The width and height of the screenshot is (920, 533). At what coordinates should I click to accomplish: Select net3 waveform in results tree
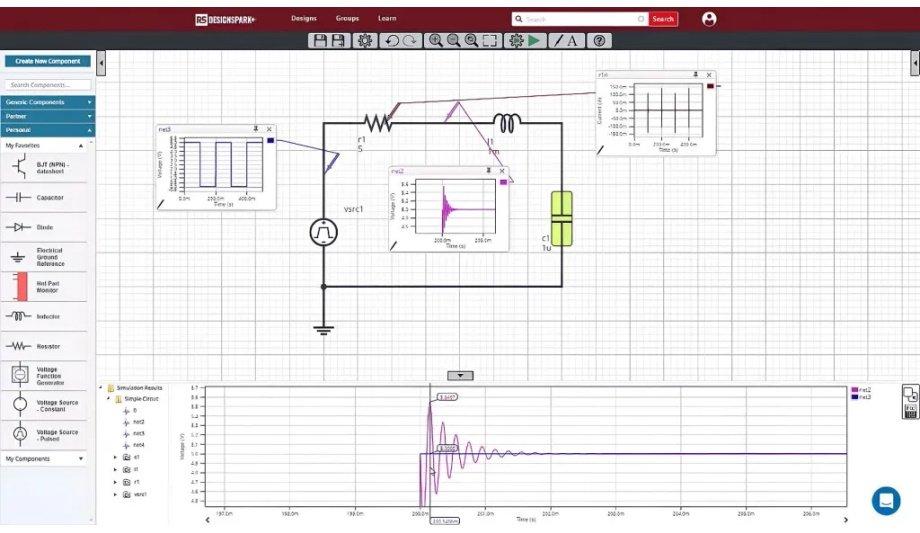pos(138,434)
